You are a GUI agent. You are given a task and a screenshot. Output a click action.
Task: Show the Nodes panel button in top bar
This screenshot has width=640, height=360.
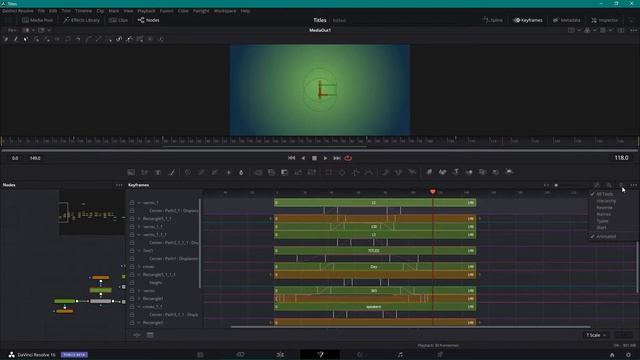[x=149, y=20]
